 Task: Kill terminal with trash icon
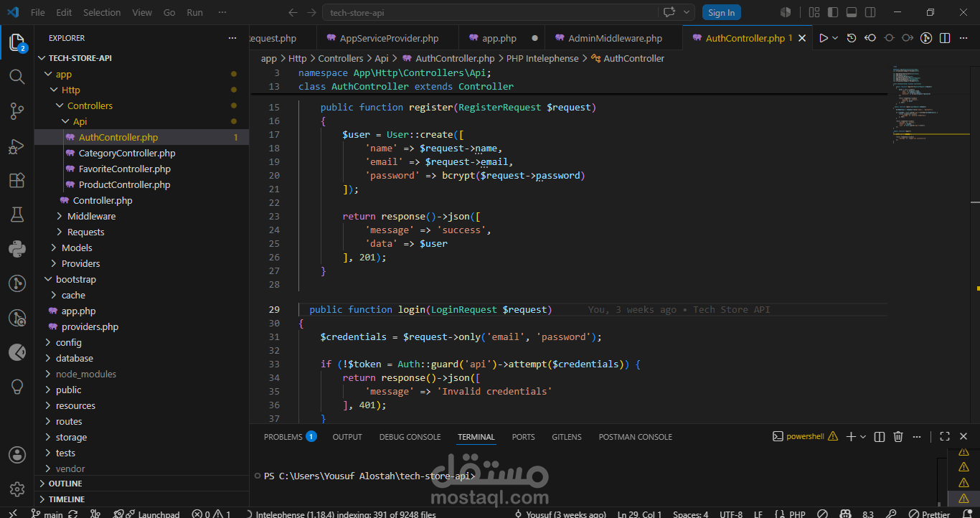coord(898,436)
